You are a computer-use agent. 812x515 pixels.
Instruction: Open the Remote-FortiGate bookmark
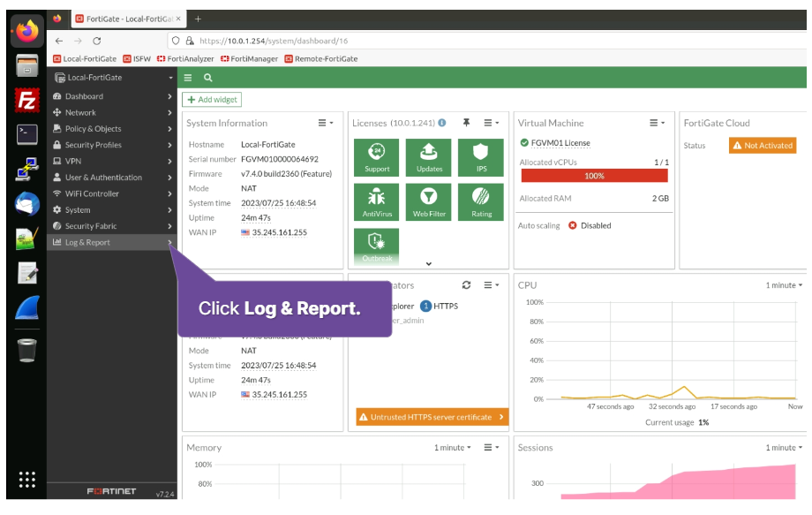(x=321, y=58)
